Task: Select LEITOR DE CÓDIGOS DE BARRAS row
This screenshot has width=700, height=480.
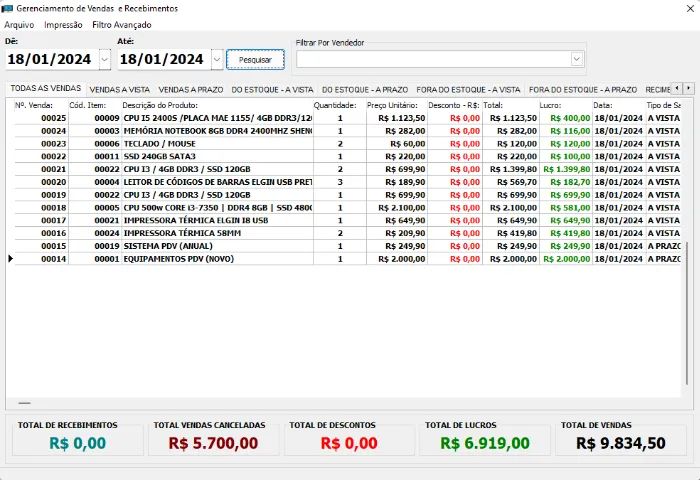Action: (347, 182)
